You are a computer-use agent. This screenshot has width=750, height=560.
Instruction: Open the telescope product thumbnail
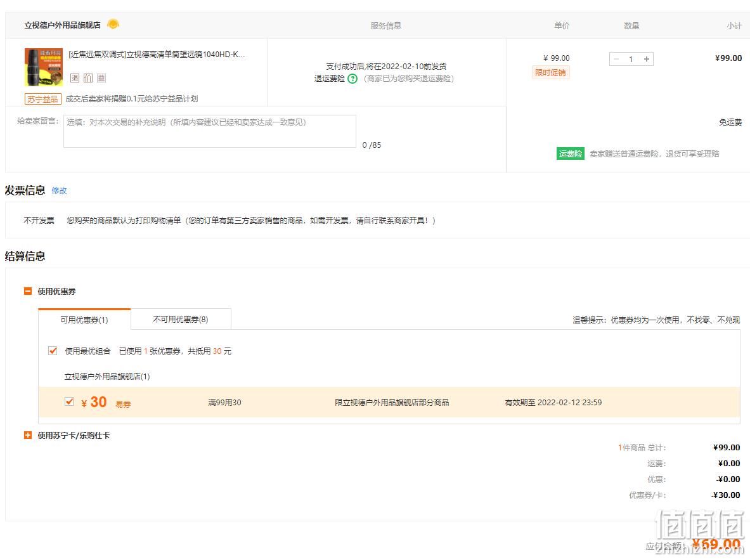44,67
